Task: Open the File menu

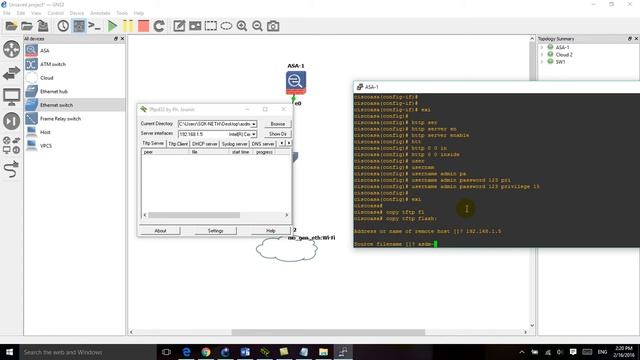Action: coord(7,13)
